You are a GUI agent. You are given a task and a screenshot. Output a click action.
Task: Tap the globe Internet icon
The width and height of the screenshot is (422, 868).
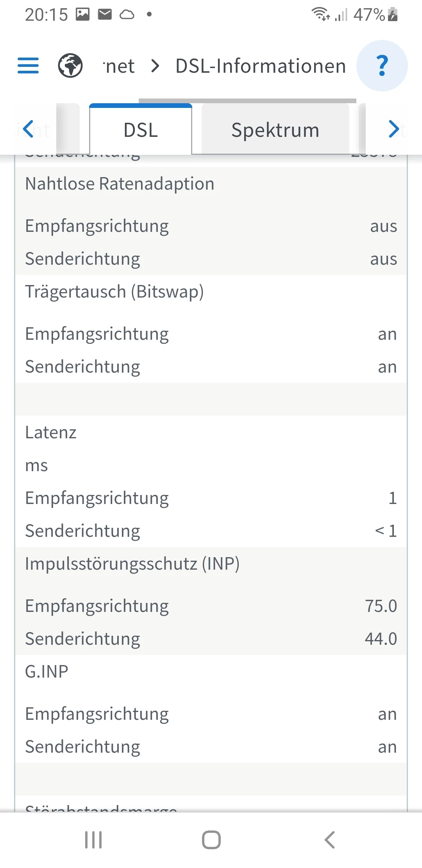click(x=70, y=66)
